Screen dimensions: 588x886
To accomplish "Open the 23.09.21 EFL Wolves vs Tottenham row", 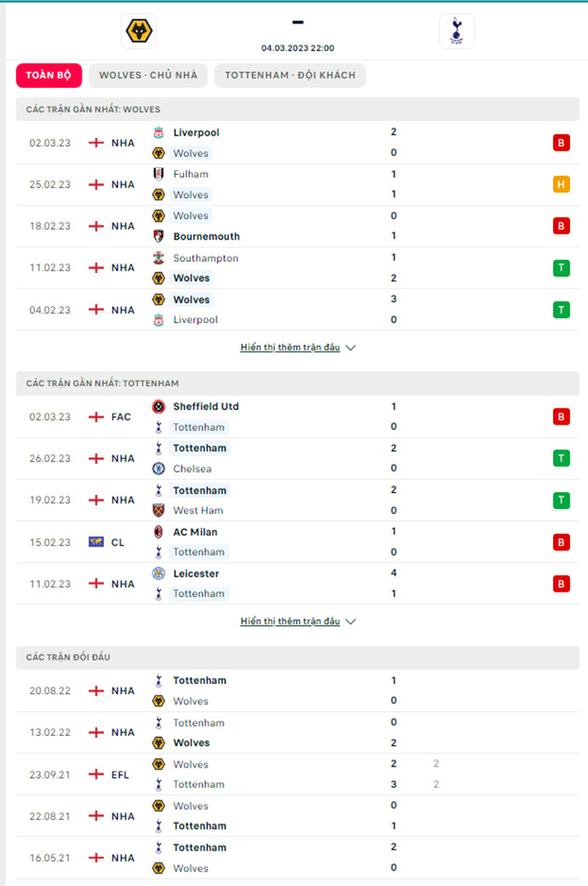I will click(x=297, y=774).
